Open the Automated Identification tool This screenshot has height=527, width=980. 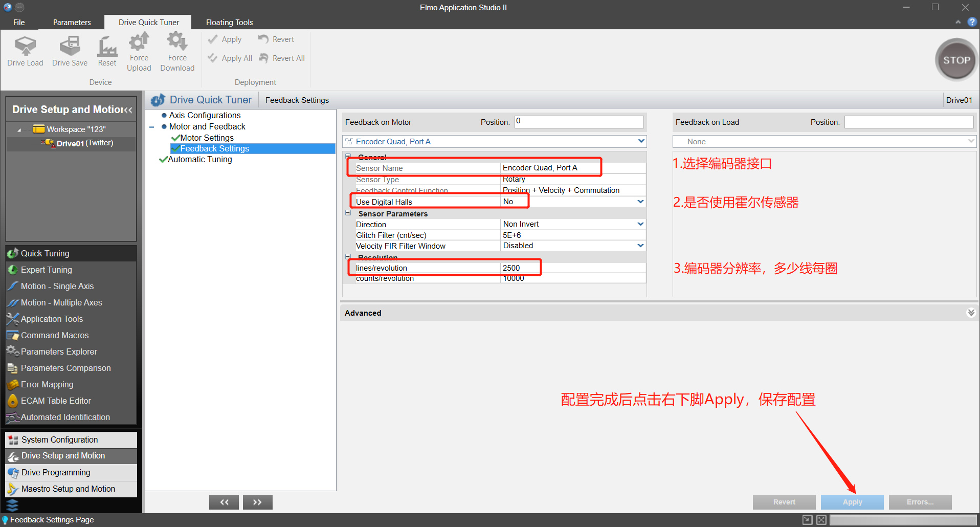click(65, 417)
